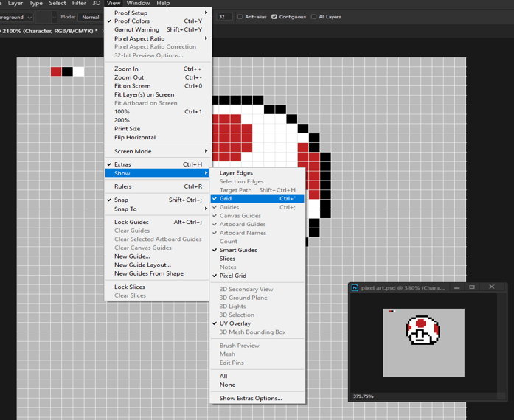
Task: Open the Window menu
Action: [x=138, y=4]
